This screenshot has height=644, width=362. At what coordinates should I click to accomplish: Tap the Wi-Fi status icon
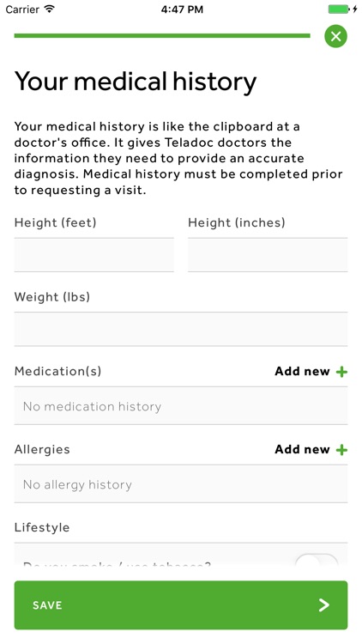coord(49,9)
